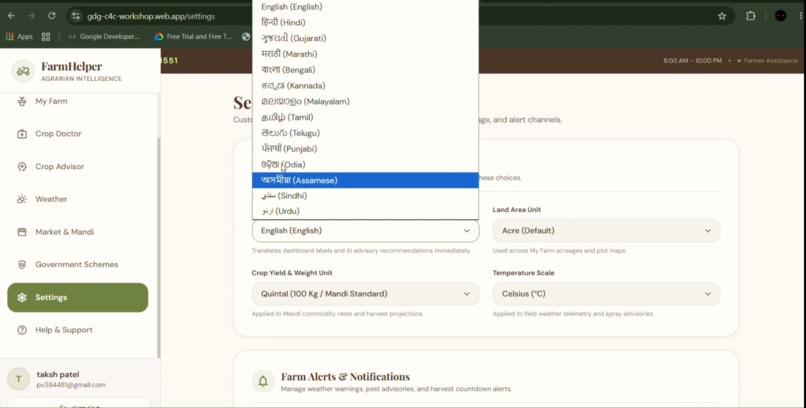Click the Temperature Scale label
Viewport: 806px width, 408px height.
click(523, 273)
